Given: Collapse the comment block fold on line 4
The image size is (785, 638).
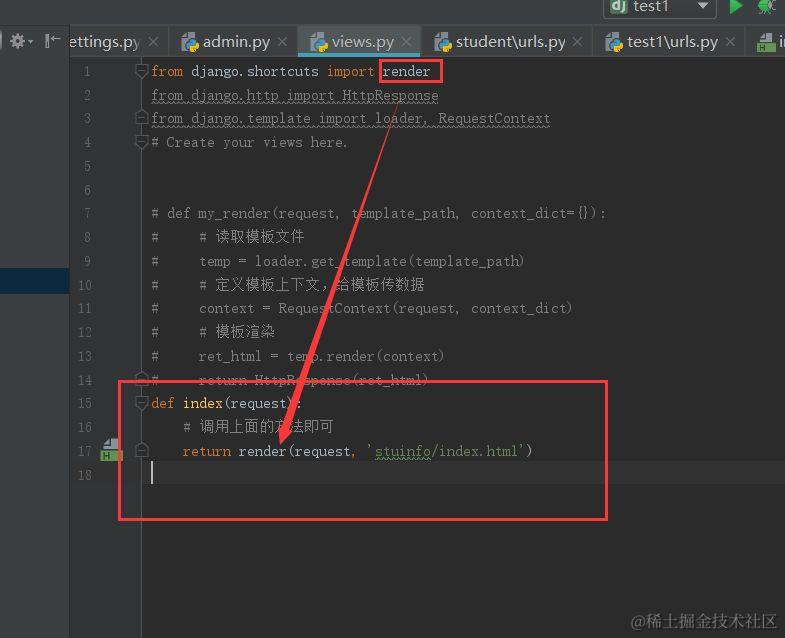Looking at the screenshot, I should (x=141, y=142).
